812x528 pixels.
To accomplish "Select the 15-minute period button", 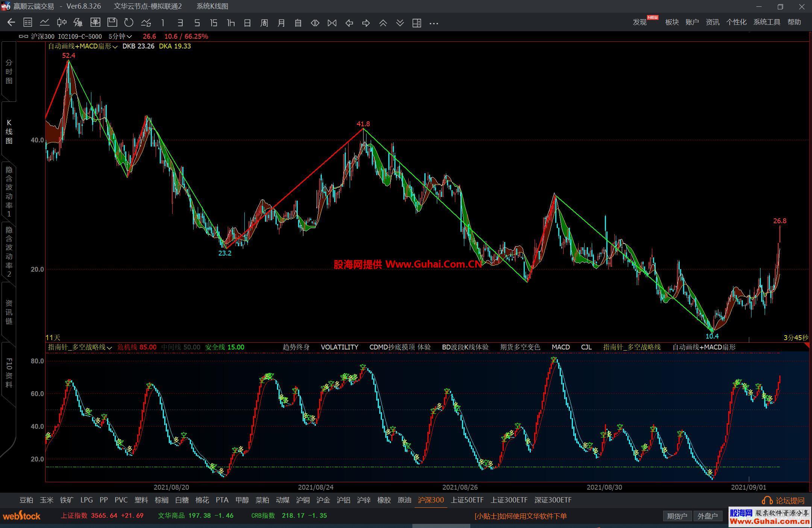I will coord(214,23).
